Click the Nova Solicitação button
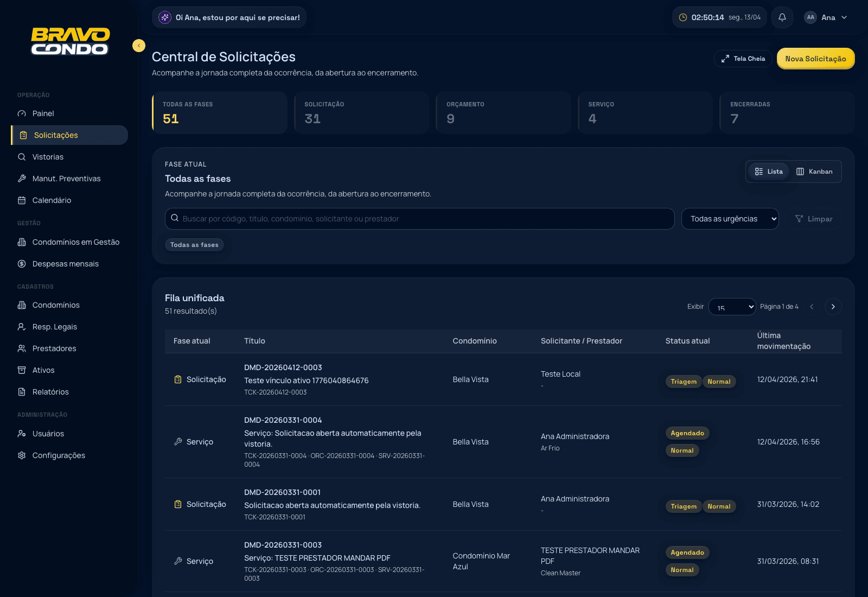The width and height of the screenshot is (868, 597). click(815, 59)
